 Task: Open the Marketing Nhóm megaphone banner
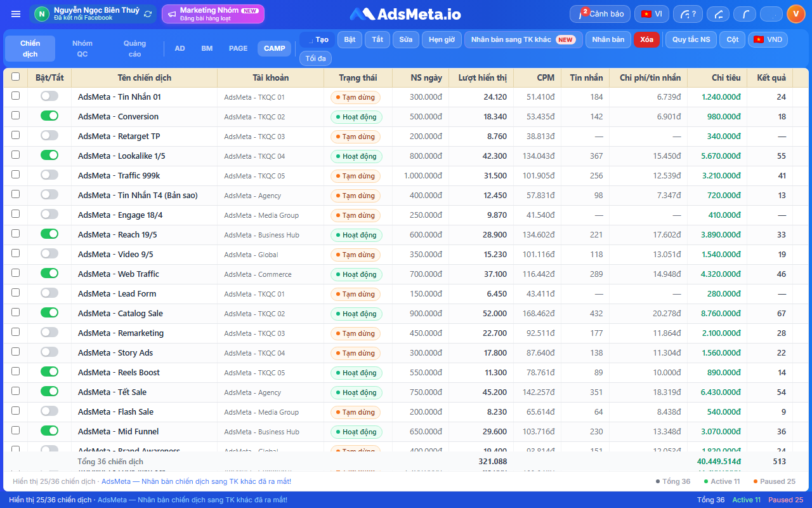(x=213, y=14)
